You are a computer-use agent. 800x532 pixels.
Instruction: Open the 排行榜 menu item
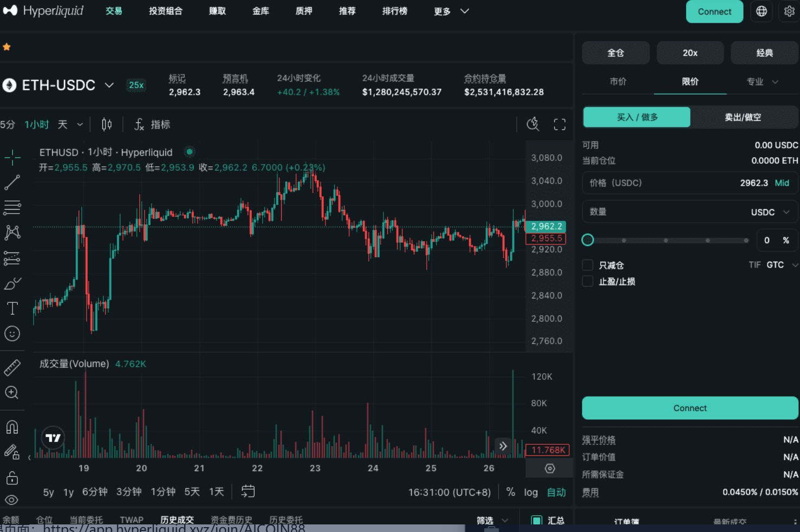tap(394, 11)
